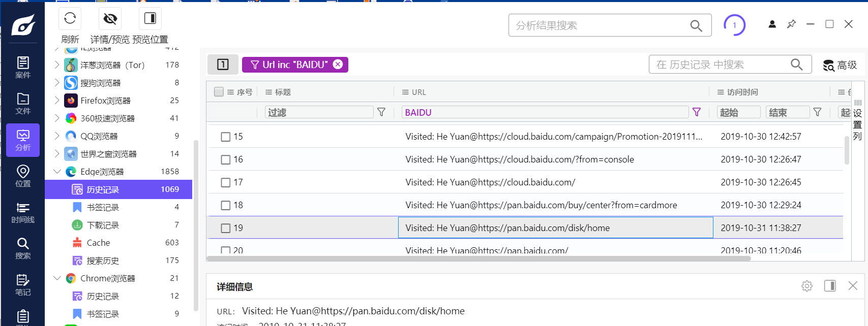The width and height of the screenshot is (868, 326).
Task: Expand QQ浏览器 node
Action: pyautogui.click(x=57, y=136)
